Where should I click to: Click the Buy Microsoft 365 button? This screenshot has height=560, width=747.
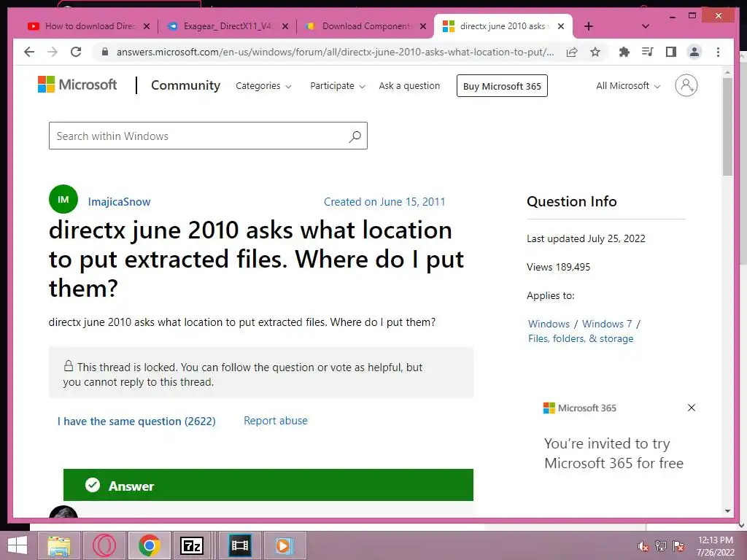pos(502,86)
